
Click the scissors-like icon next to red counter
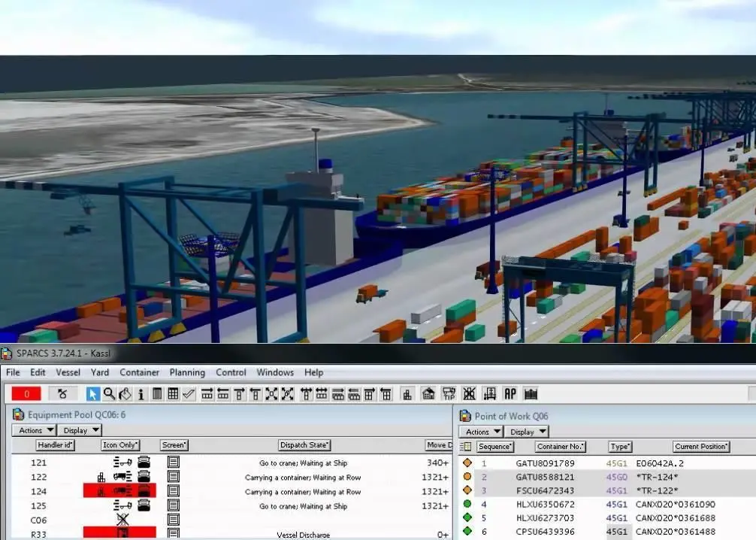(62, 394)
